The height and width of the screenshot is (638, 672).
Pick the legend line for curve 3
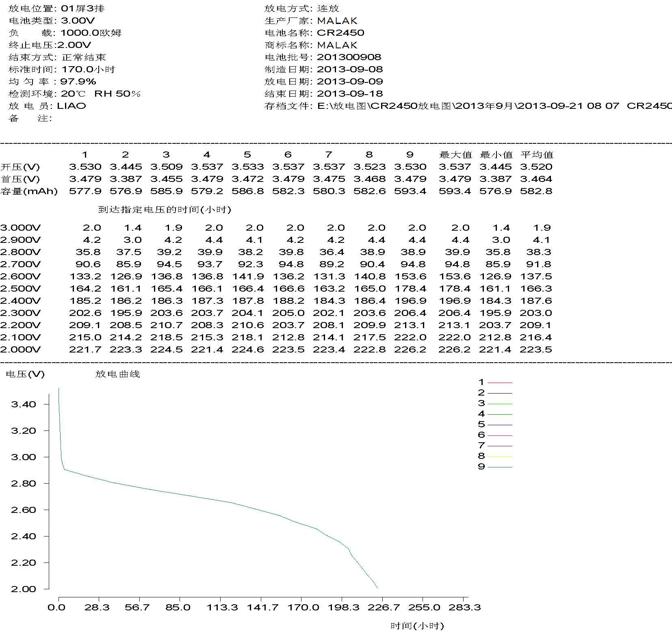(500, 404)
